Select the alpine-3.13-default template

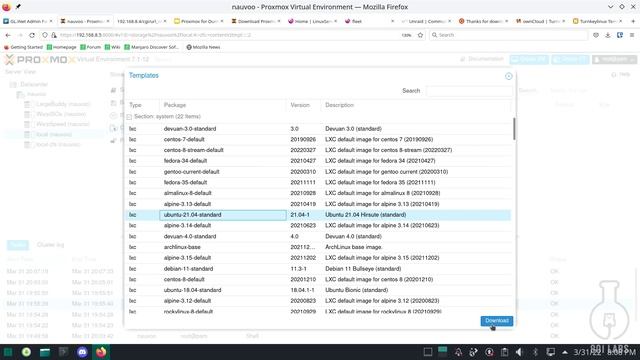[318, 204]
